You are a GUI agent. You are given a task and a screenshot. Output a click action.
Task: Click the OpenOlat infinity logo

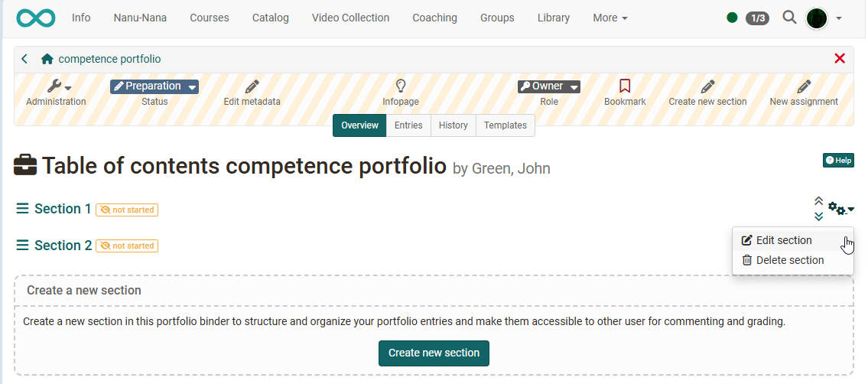point(35,18)
